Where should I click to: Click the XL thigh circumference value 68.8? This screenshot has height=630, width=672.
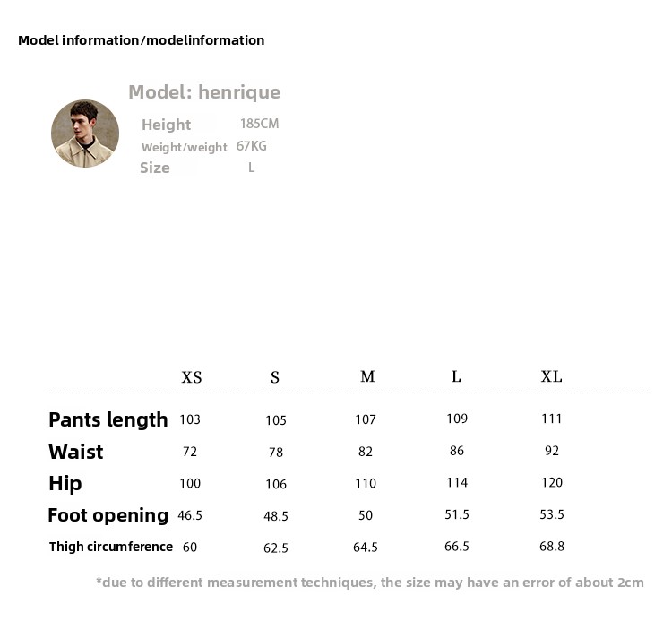click(x=552, y=546)
